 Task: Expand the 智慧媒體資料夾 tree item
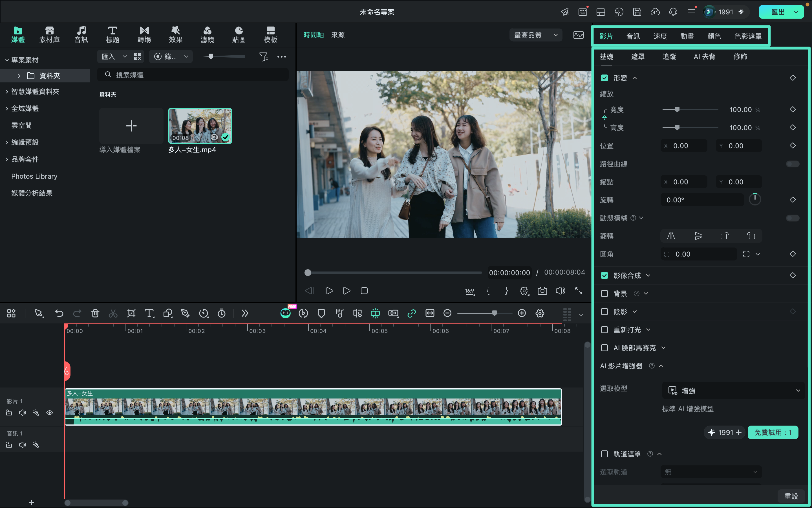[x=7, y=92]
